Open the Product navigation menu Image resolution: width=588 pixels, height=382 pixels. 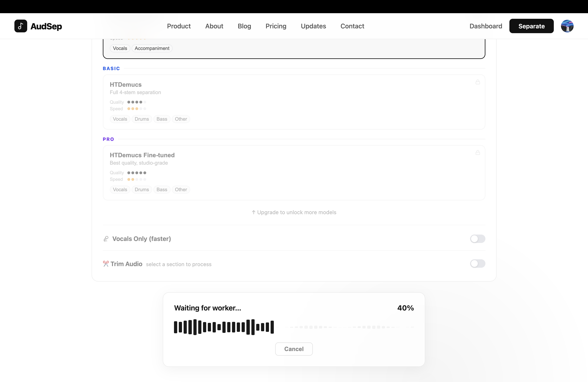coord(179,26)
